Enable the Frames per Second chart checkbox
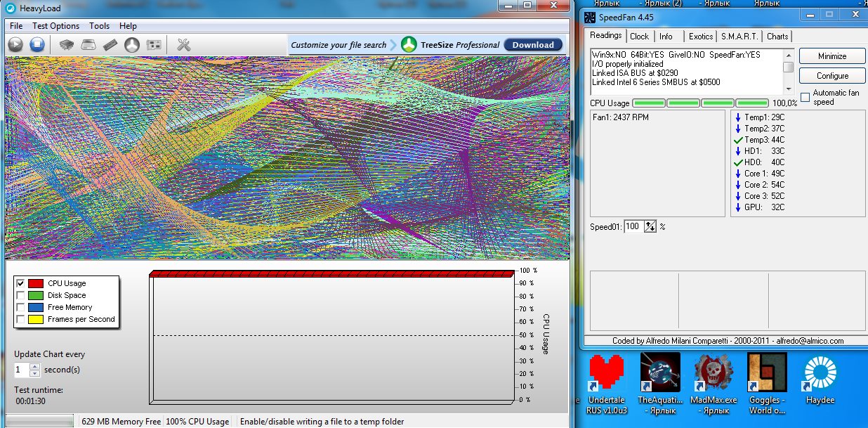 tap(20, 319)
